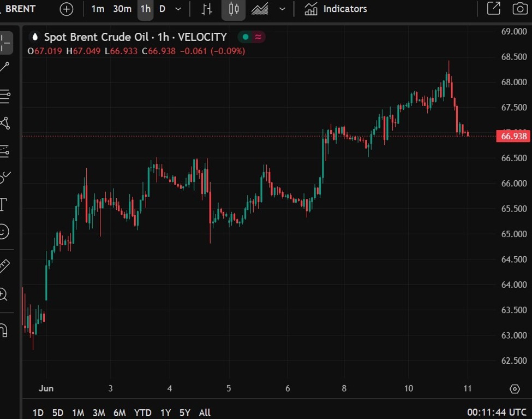
Task: Click the 66.938 current price label
Action: coord(513,136)
